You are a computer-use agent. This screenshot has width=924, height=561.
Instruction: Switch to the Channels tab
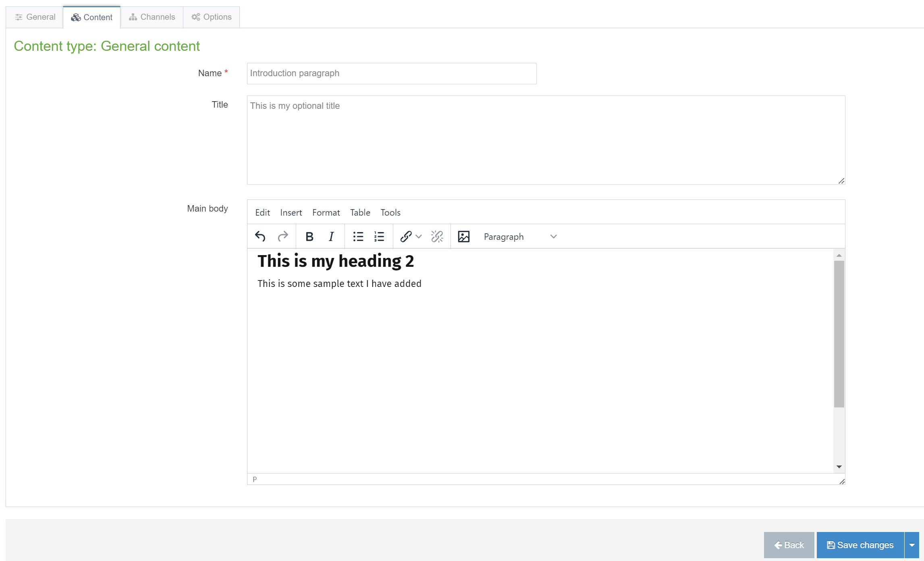coord(152,17)
